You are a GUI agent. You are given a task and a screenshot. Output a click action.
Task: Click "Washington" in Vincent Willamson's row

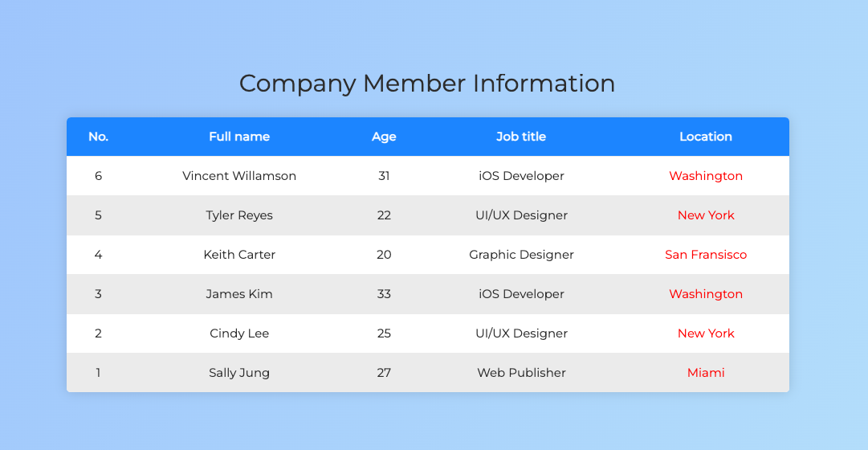click(706, 176)
